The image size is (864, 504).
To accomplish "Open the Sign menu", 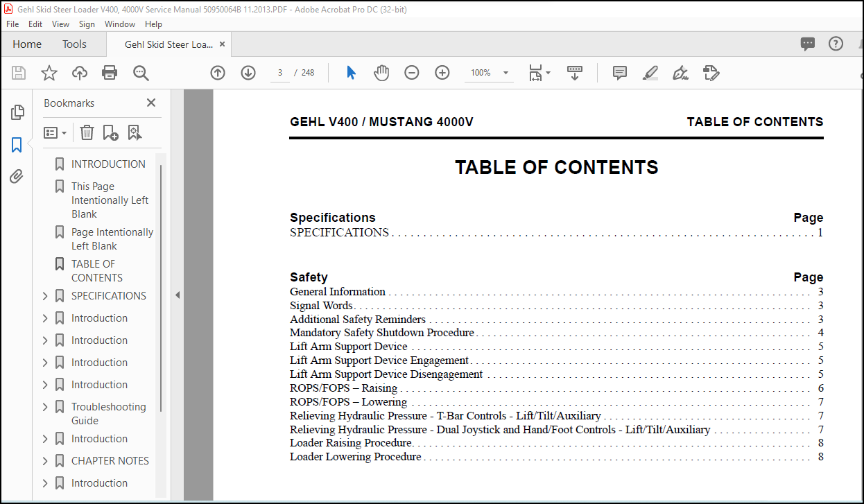I will (87, 24).
